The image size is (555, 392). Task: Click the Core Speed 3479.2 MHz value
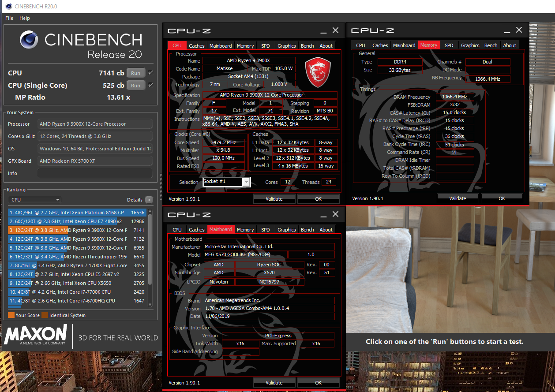[x=224, y=142]
